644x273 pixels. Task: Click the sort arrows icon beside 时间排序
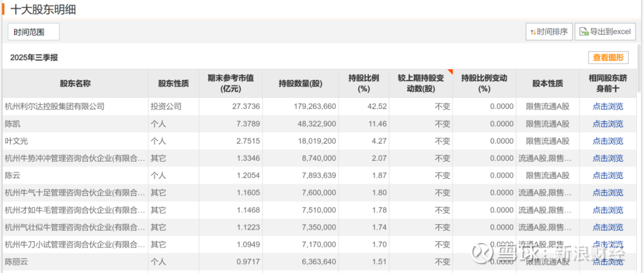tap(532, 32)
